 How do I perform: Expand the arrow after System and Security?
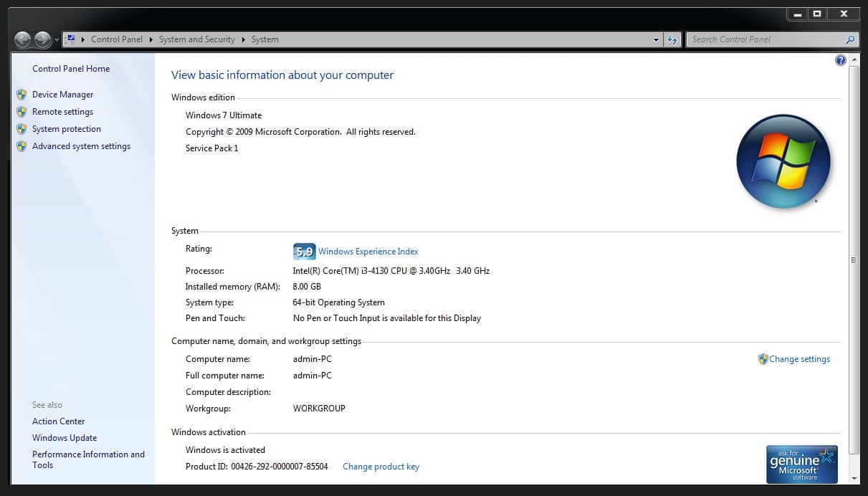(x=244, y=39)
